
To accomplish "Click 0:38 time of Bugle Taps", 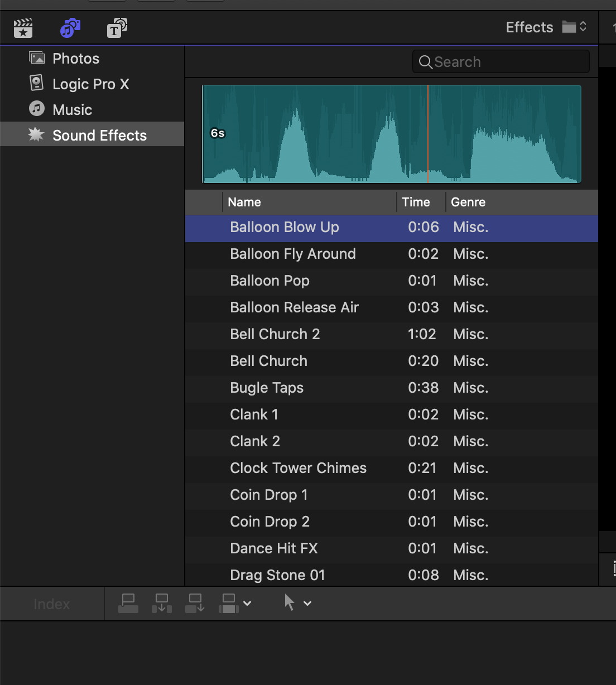I will click(x=423, y=388).
